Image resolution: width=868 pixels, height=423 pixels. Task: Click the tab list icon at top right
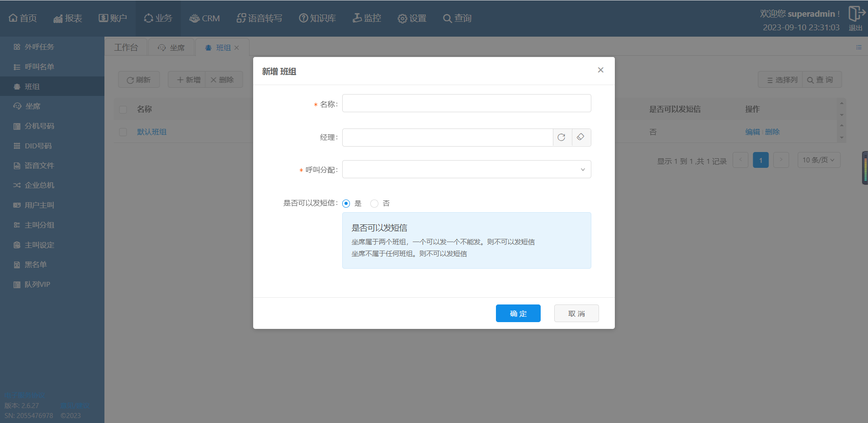click(859, 47)
